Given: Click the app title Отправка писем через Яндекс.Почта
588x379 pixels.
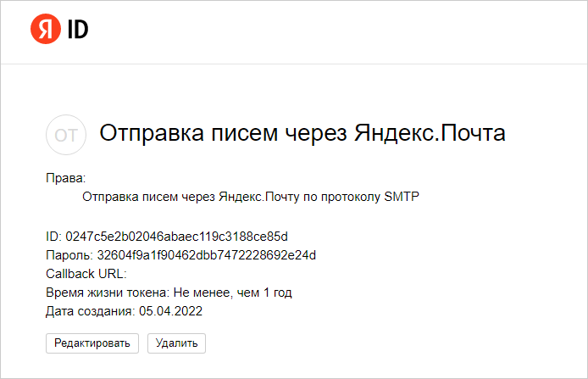Looking at the screenshot, I should point(302,133).
